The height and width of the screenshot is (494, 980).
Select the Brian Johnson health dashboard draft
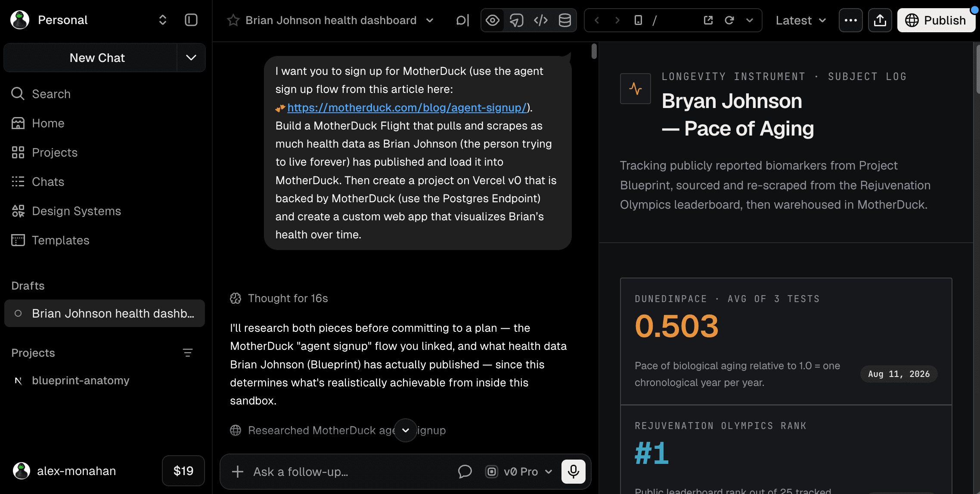pos(105,313)
